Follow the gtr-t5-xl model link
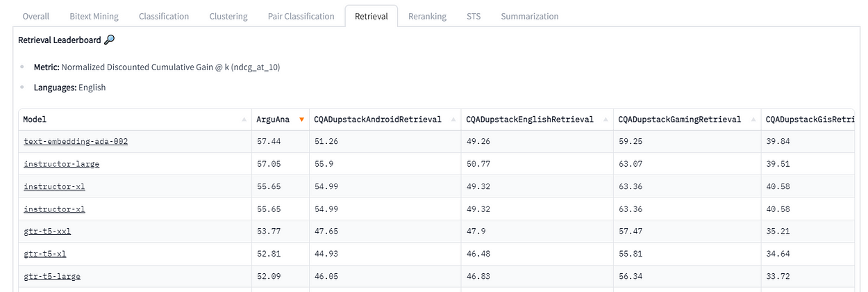Viewport: 868px width, 292px height. point(44,254)
